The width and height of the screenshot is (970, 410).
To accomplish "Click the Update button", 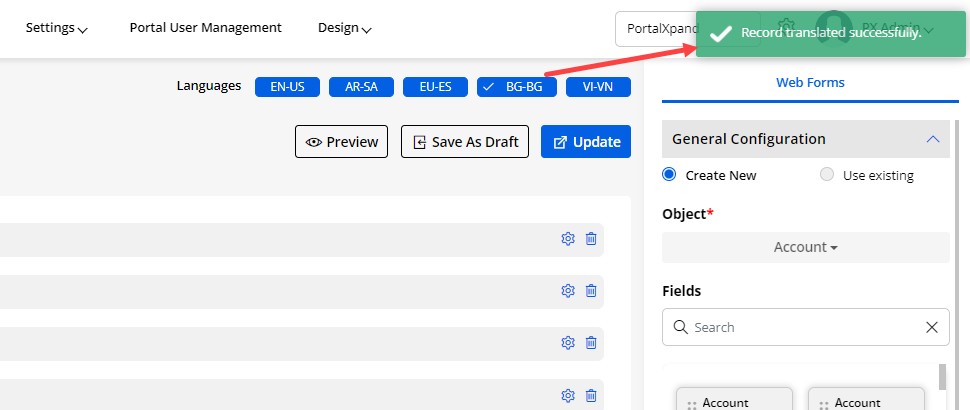I will point(586,142).
